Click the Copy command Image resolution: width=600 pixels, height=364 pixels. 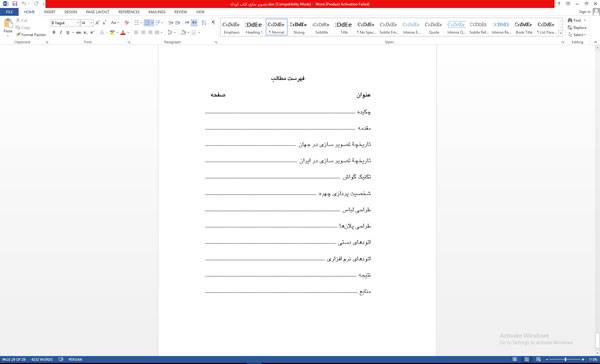23,28
